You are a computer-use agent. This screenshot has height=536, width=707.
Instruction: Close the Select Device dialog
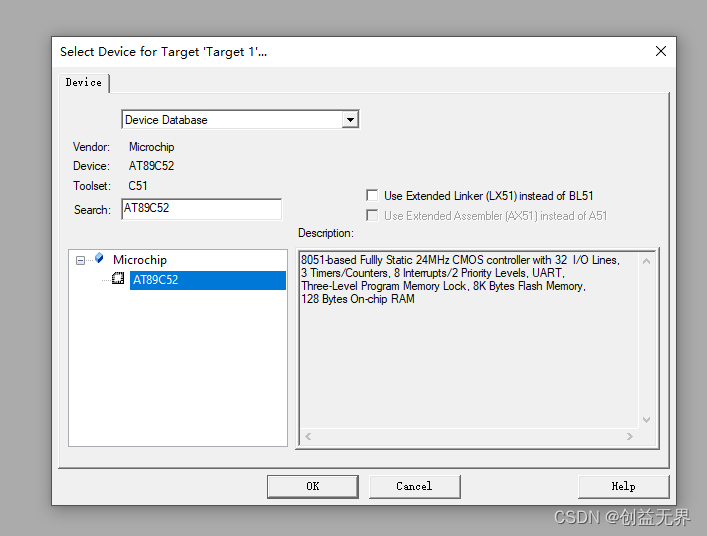661,51
